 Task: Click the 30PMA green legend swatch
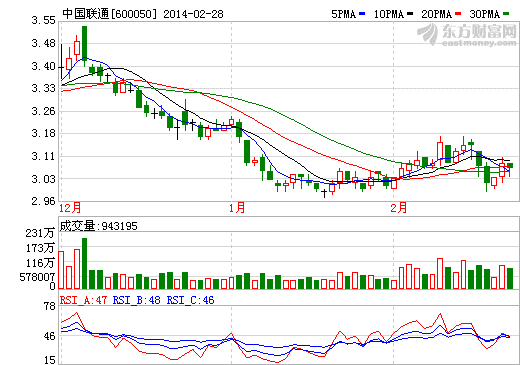coord(506,14)
